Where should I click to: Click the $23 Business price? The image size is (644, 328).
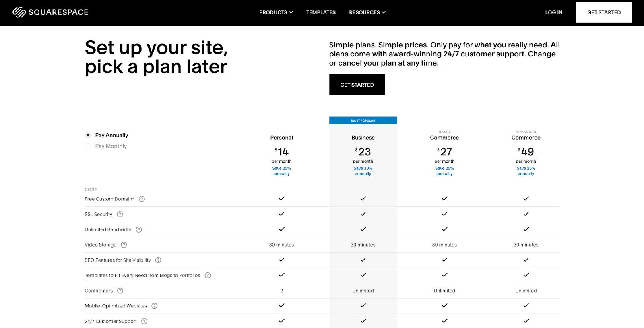(363, 152)
